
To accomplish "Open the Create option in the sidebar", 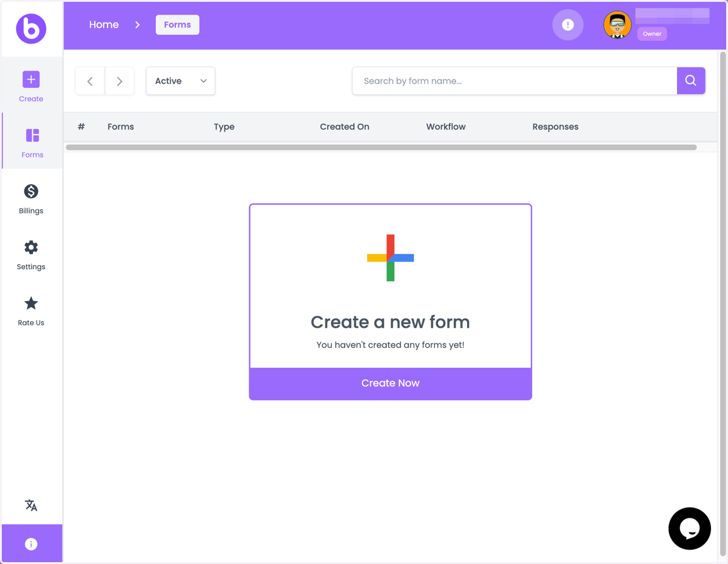I will [31, 86].
